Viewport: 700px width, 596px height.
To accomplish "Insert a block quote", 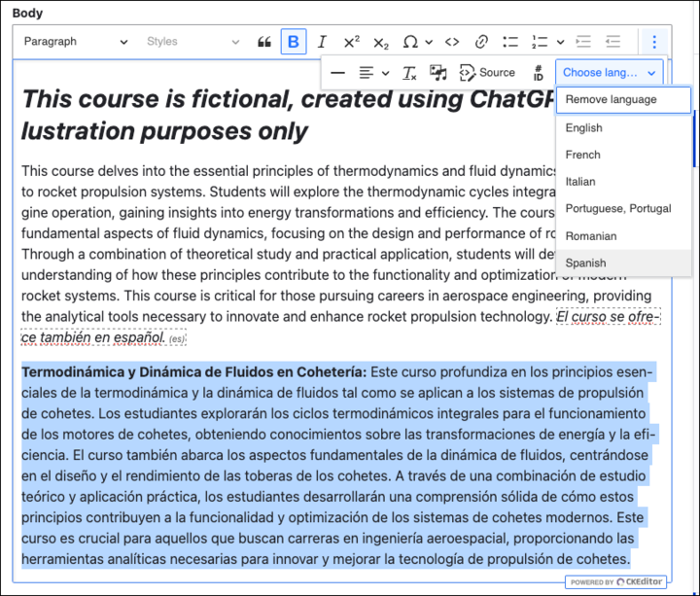I will [264, 42].
